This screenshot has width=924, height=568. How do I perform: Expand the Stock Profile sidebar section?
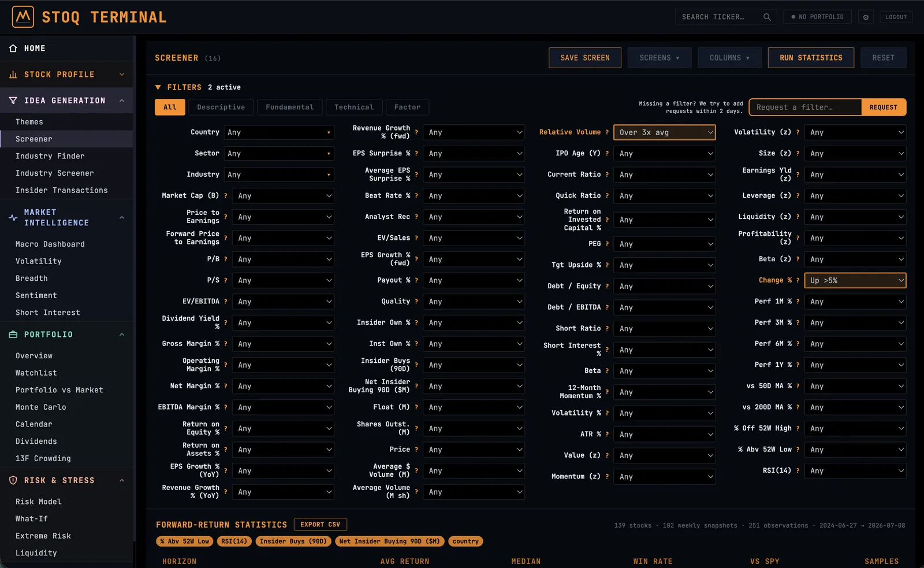coord(122,75)
